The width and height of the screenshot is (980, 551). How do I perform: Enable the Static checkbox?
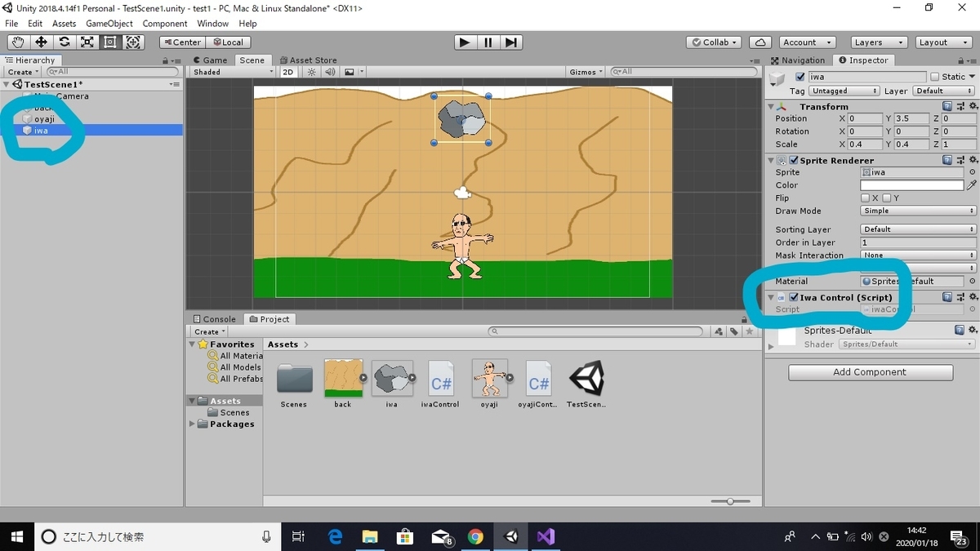click(935, 77)
